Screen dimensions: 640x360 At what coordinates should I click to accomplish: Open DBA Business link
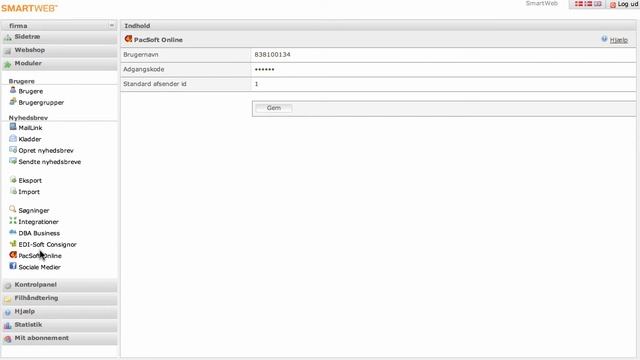[39, 233]
